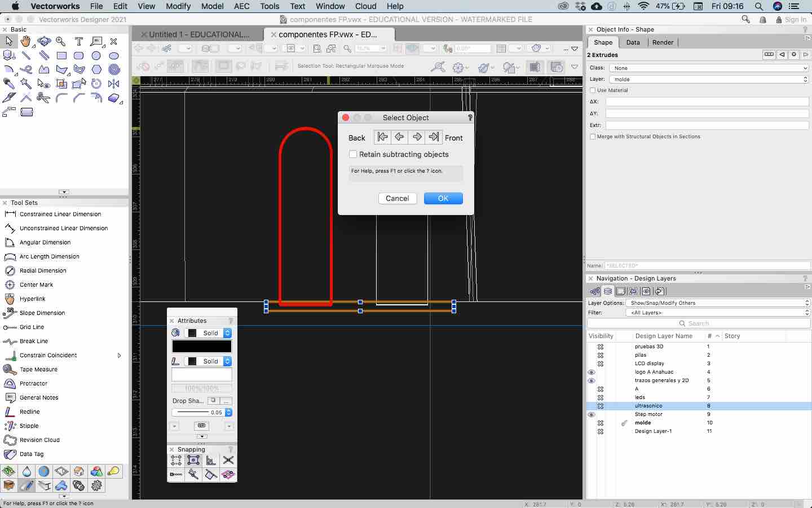Toggle visibility of the molde layer
Viewport: 812px width, 508px height.
click(601, 423)
